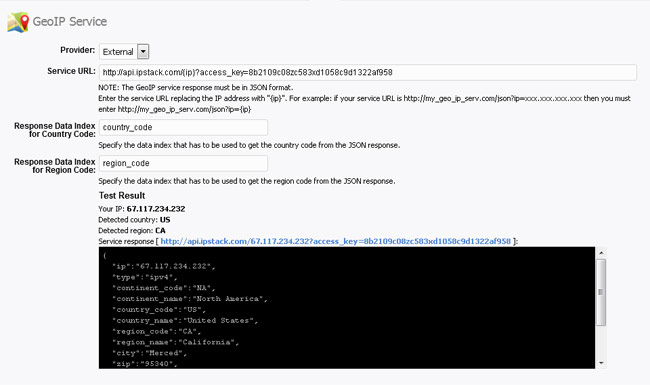Open the api.ipstack.com service response link
The height and width of the screenshot is (385, 650).
pos(335,241)
